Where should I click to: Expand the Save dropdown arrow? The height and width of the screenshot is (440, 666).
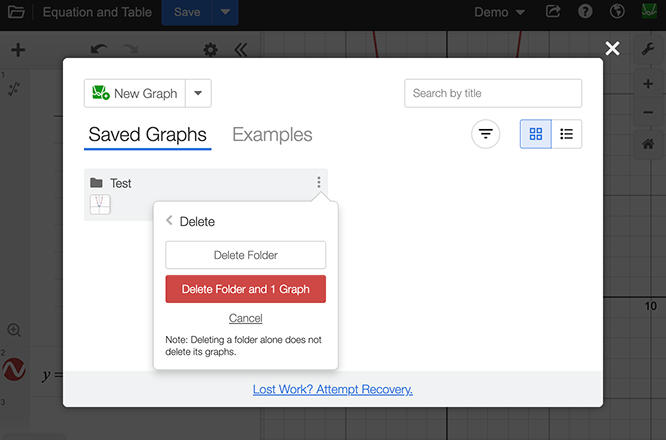[225, 13]
